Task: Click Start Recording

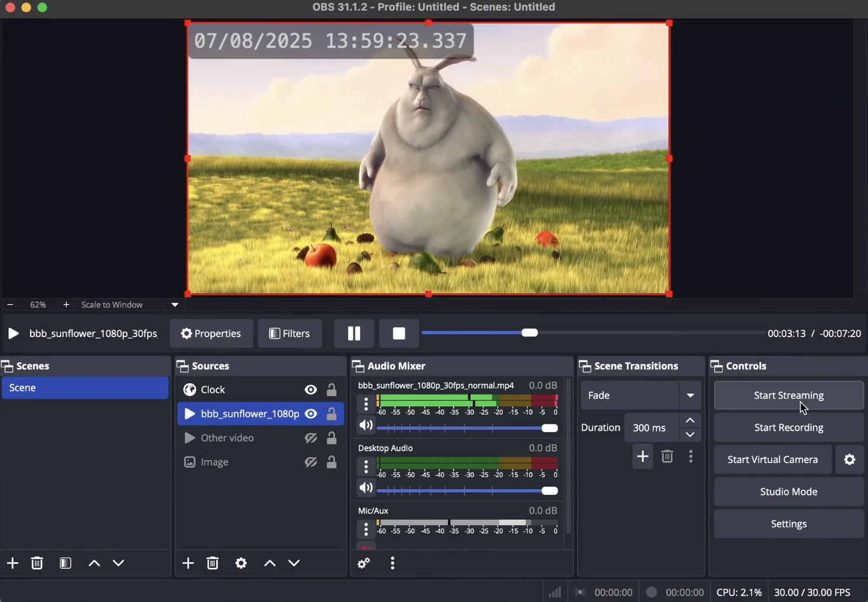Action: (x=789, y=428)
